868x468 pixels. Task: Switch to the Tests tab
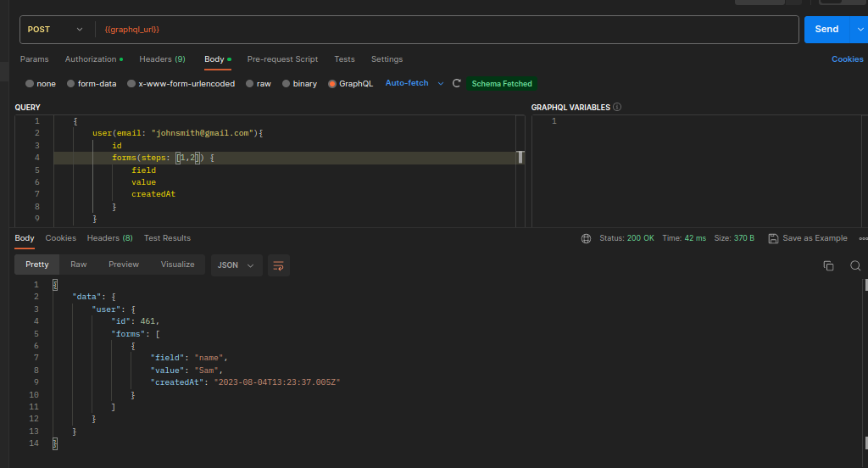(344, 59)
